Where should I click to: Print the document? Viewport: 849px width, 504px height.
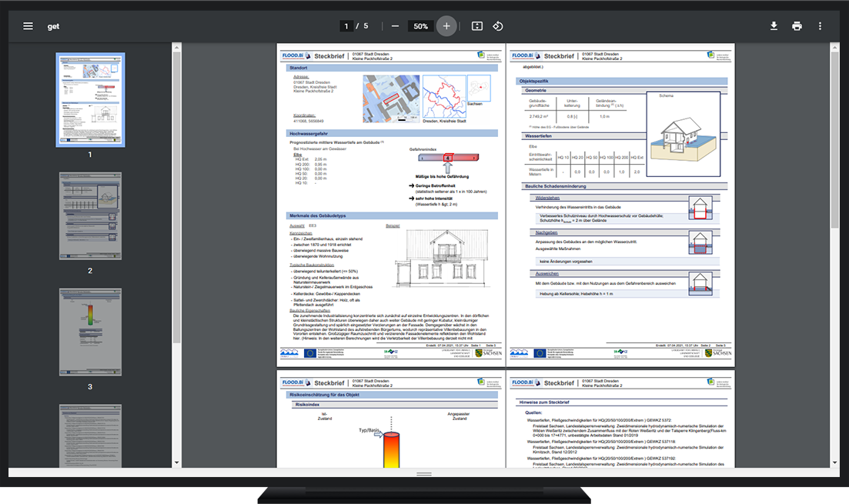click(x=797, y=26)
